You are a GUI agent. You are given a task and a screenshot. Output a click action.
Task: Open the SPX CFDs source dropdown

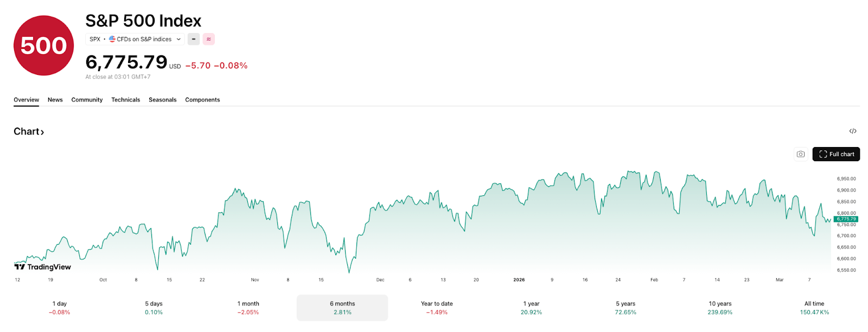[x=135, y=39]
